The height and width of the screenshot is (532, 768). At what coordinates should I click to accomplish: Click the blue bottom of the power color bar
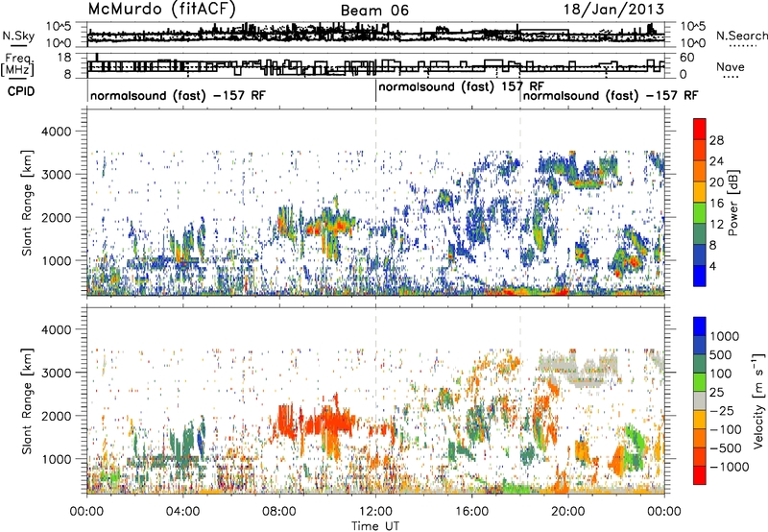pos(700,276)
